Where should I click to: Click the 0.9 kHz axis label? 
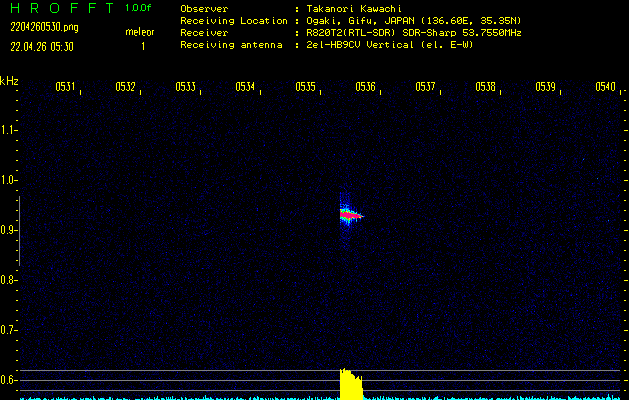8,230
